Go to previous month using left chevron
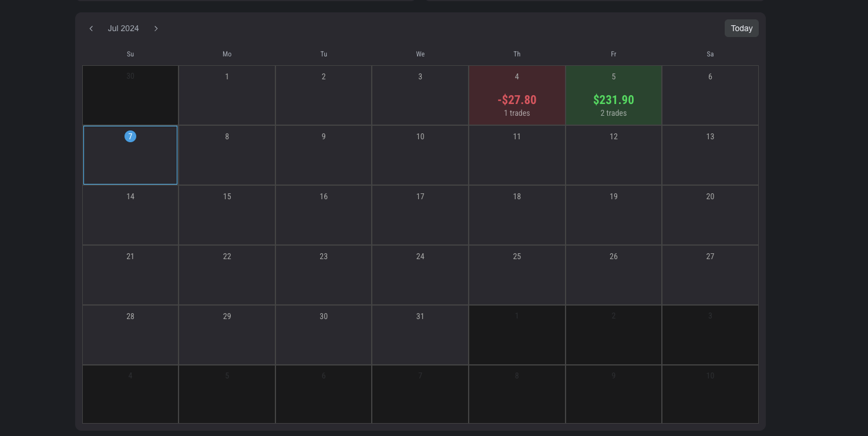This screenshot has height=436, width=868. [91, 29]
